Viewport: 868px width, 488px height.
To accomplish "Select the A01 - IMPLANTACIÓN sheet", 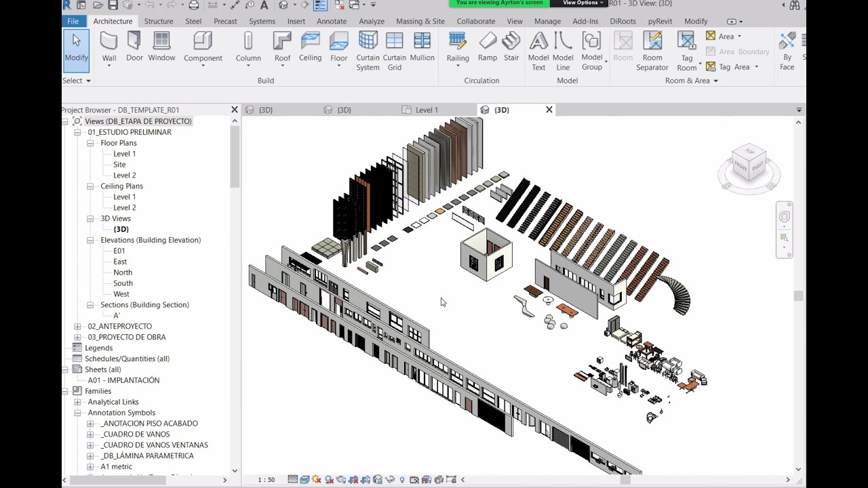I will [x=123, y=380].
